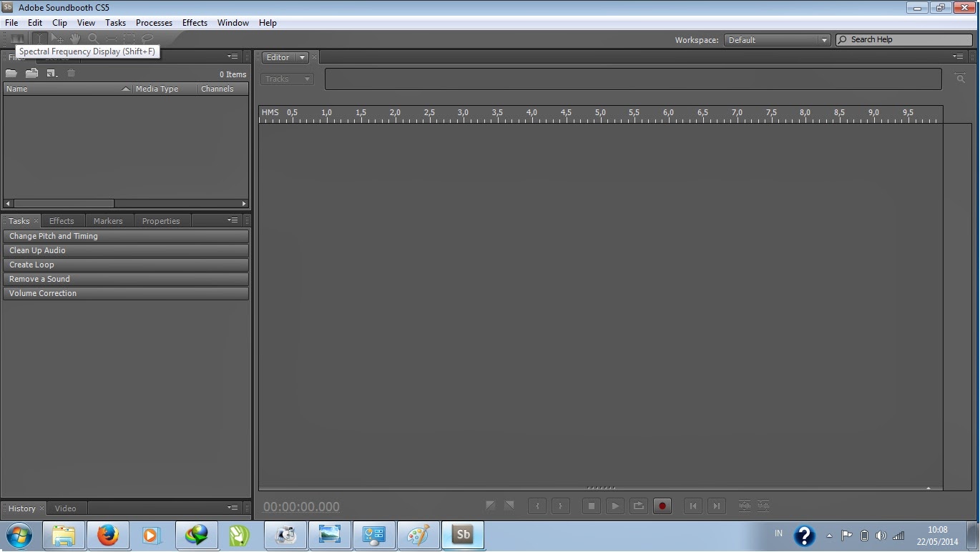Sort files by Media Type column
Screen dimensions: 980x552
coord(165,89)
